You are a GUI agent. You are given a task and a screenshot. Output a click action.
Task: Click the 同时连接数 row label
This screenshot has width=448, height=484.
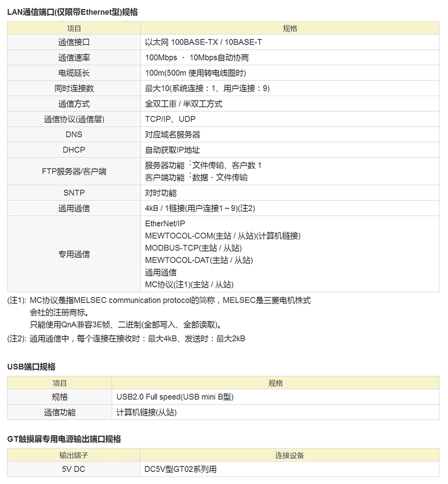tap(73, 89)
